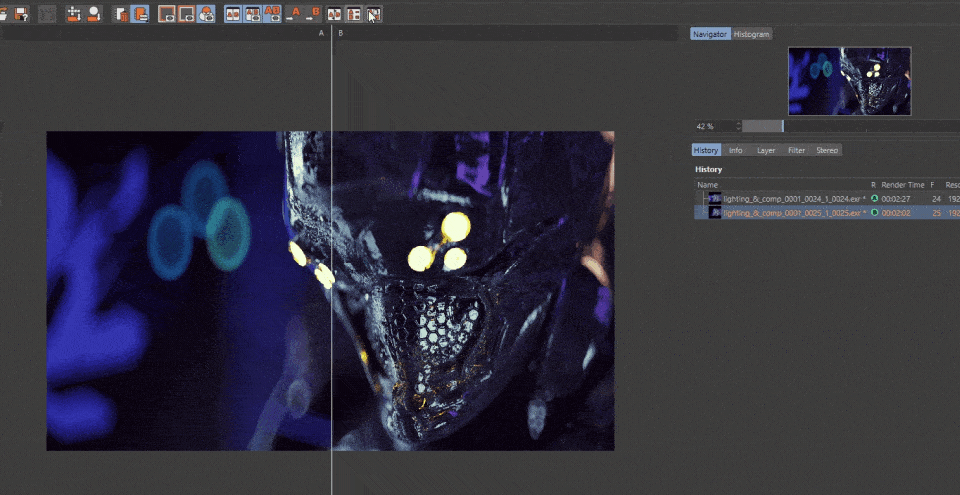The height and width of the screenshot is (495, 960).
Task: Click thumbnail of the 0025.exr history row
Action: coord(714,213)
